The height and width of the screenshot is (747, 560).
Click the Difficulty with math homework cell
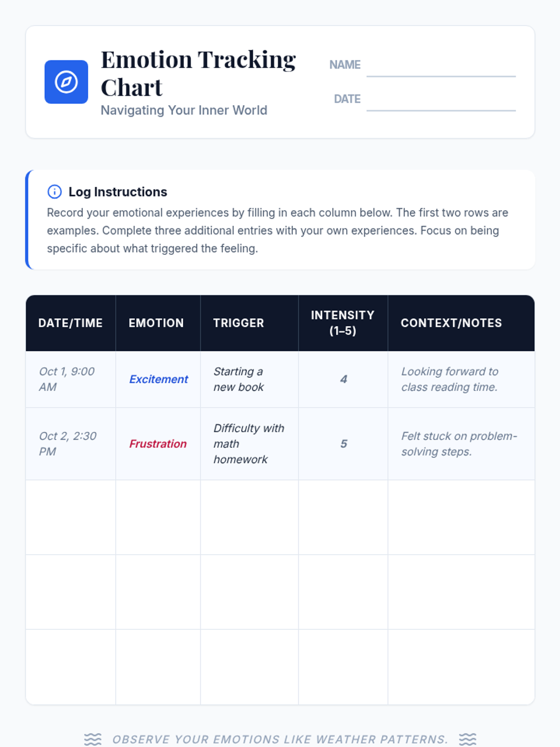pos(249,444)
